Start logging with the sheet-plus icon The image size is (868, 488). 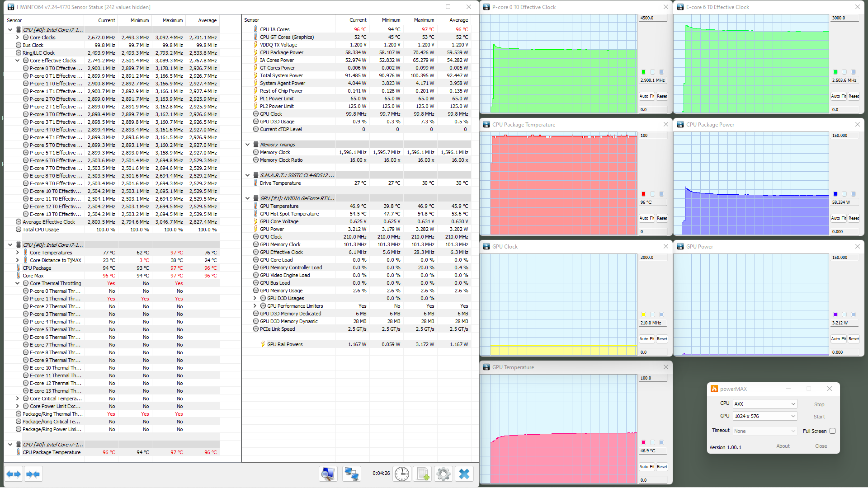click(423, 474)
